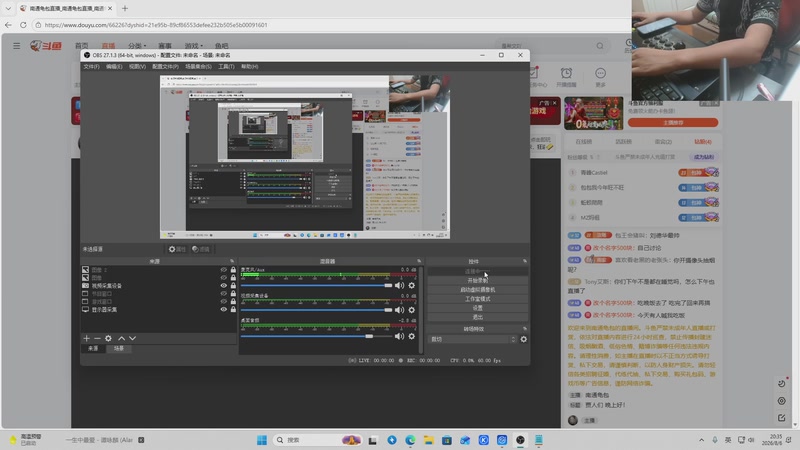Click the Douyu logo in browser
The width and height of the screenshot is (800, 450).
pyautogui.click(x=46, y=46)
